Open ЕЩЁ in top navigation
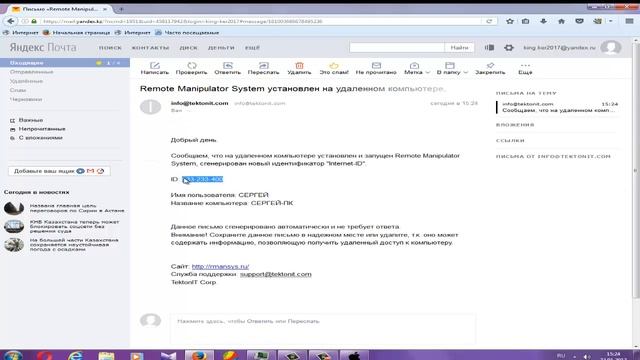 [252, 48]
